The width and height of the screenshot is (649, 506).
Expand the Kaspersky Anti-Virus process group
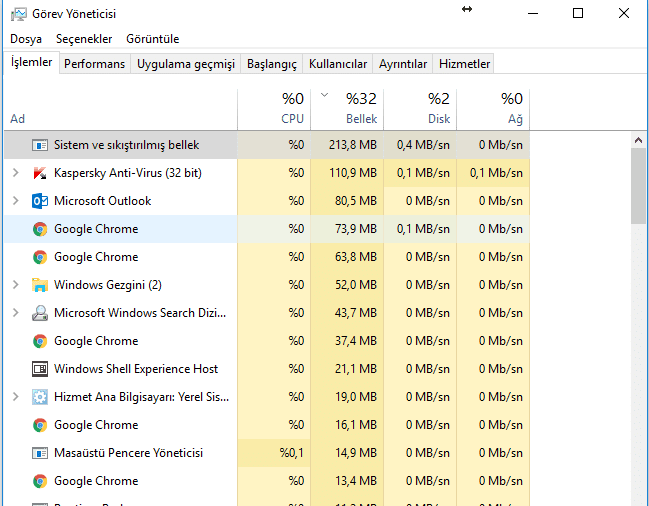click(x=16, y=173)
